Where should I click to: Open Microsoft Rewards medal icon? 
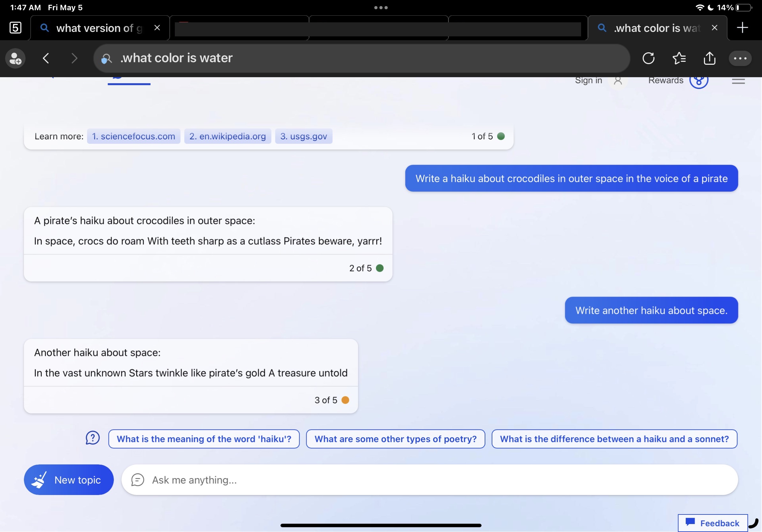coord(699,81)
